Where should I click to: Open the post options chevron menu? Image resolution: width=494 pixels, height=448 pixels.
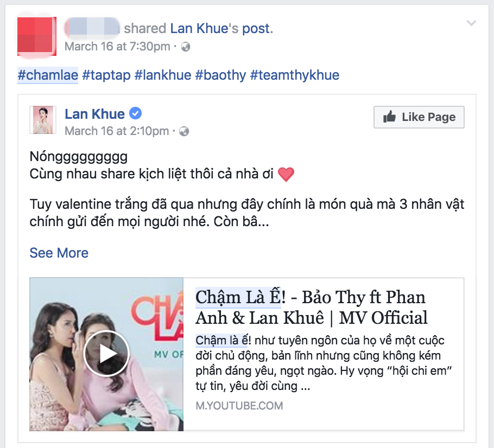click(x=471, y=23)
